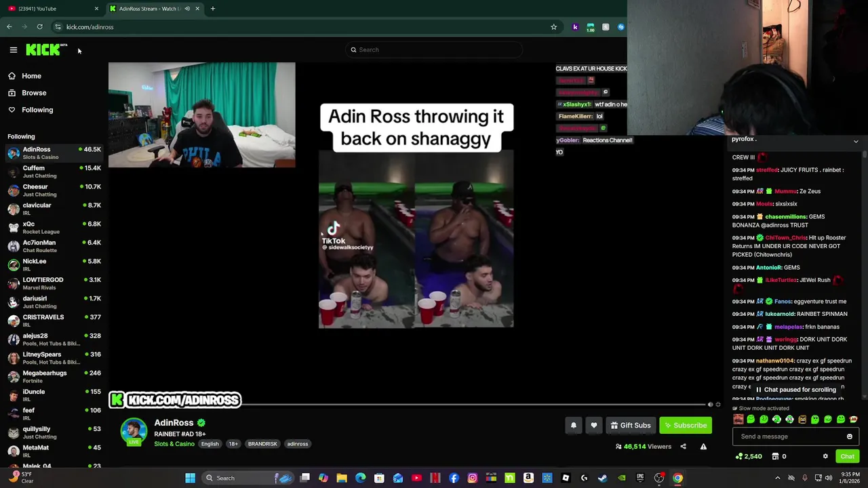Open dariusirl channel in following list
Screen dimensions: 868x488
click(x=54, y=302)
